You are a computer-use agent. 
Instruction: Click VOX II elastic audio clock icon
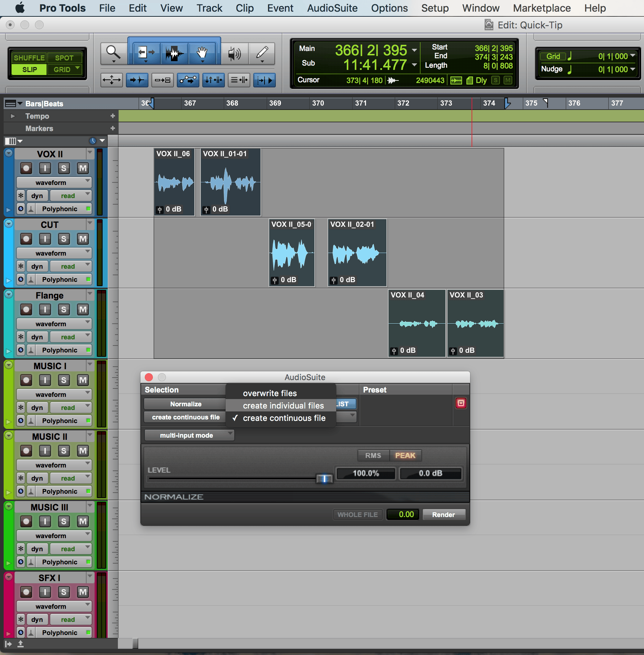pos(21,209)
